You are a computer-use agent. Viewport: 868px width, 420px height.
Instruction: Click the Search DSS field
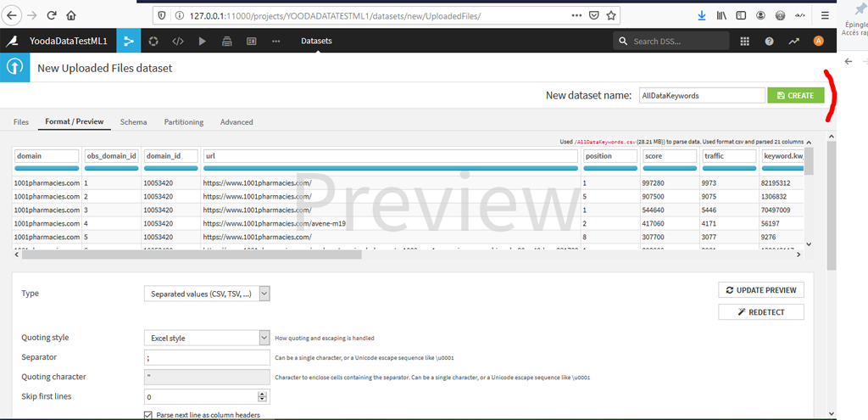click(671, 41)
